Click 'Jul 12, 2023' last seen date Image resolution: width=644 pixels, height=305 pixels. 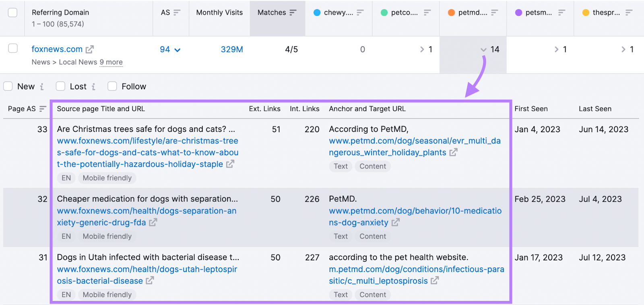[602, 258]
